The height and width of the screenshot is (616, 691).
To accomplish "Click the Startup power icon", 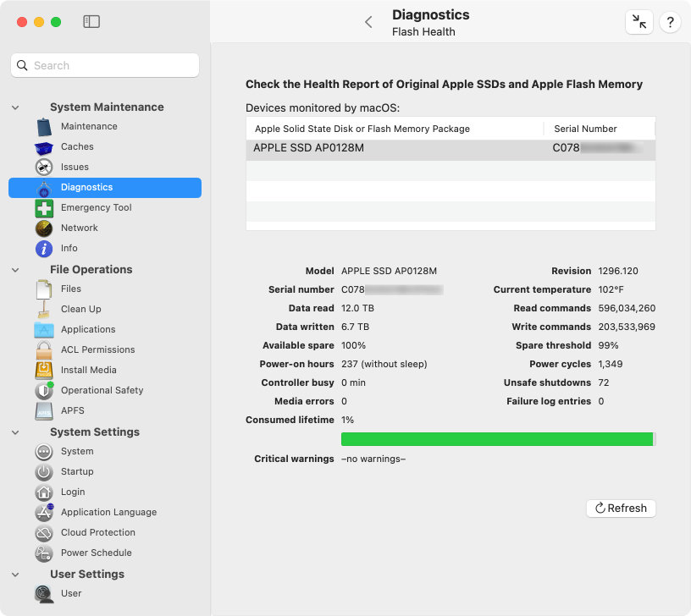I will tap(44, 472).
